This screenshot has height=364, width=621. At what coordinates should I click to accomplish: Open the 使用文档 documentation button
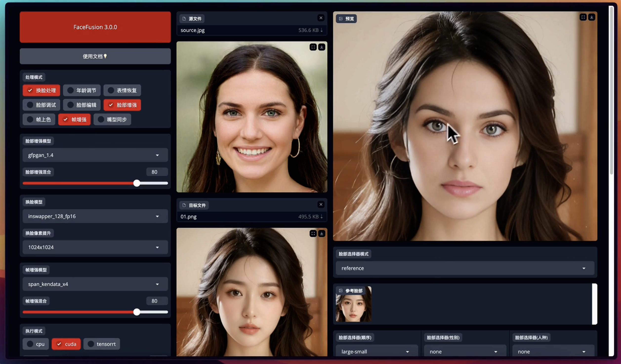(95, 56)
